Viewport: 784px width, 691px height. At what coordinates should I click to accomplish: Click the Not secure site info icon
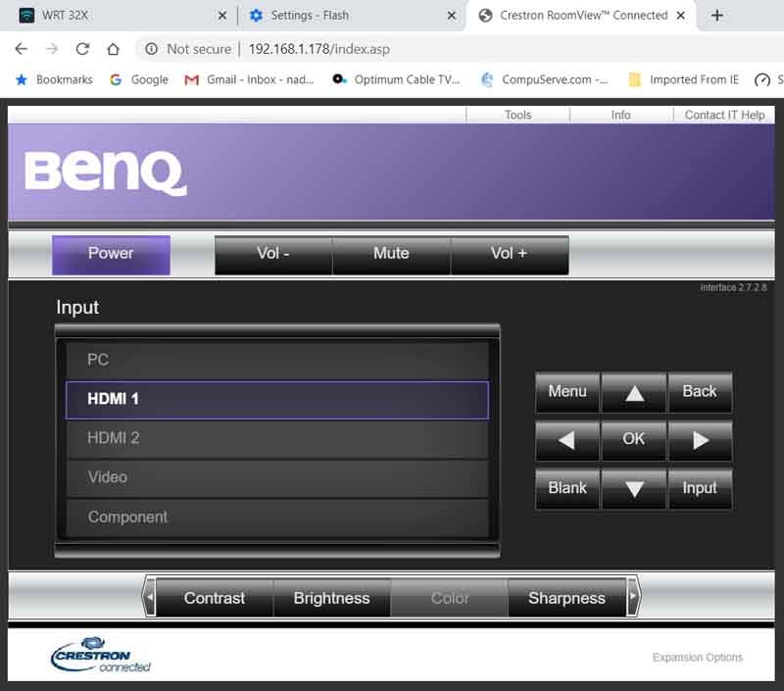152,49
